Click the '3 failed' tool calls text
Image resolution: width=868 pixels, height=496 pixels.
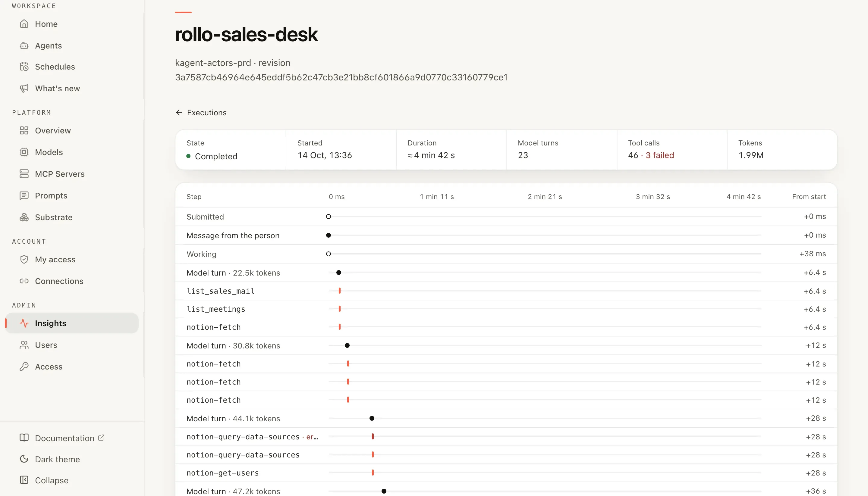660,155
